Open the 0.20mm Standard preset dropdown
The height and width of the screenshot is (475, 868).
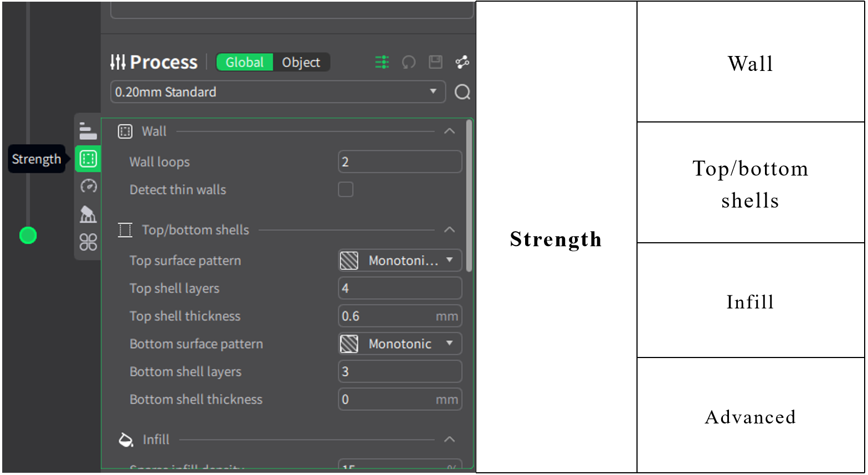pyautogui.click(x=278, y=92)
